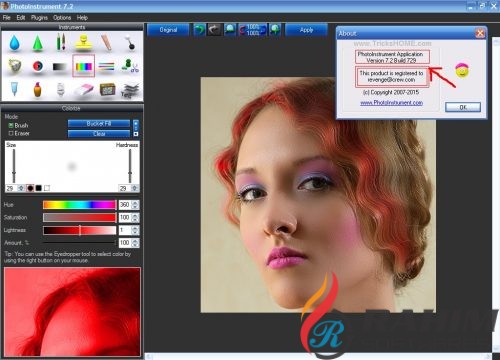Pick the black-to-white gradient tool
The height and width of the screenshot is (360, 500).
pyautogui.click(x=60, y=67)
